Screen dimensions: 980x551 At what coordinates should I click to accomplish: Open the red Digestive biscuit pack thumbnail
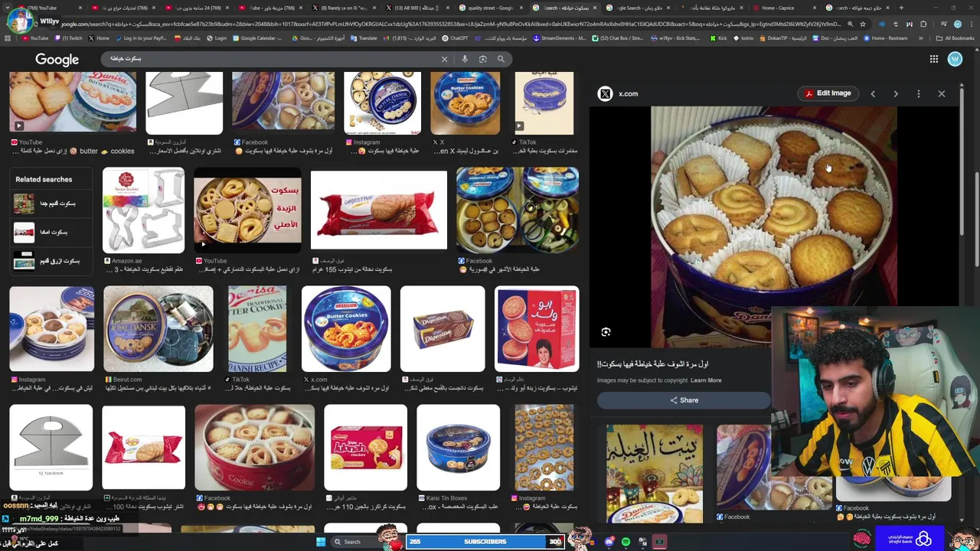pos(379,210)
